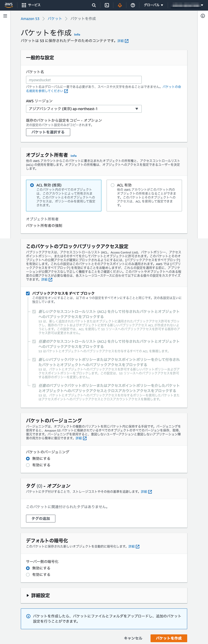The height and width of the screenshot is (644, 208).
Task: Select the ACL 有効 radio option
Action: coord(113,185)
